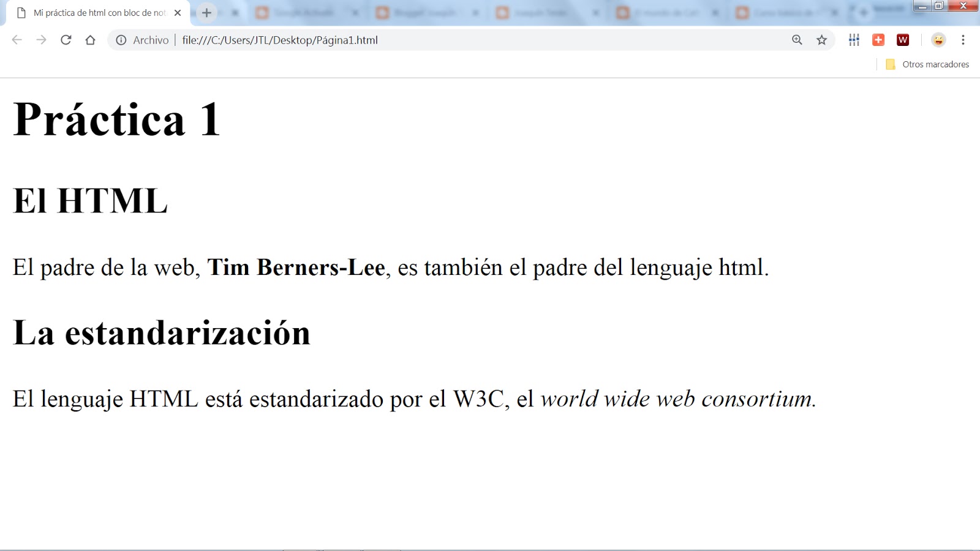Click the Home button in the toolbar
Screen dimensions: 980x551
pos(91,40)
